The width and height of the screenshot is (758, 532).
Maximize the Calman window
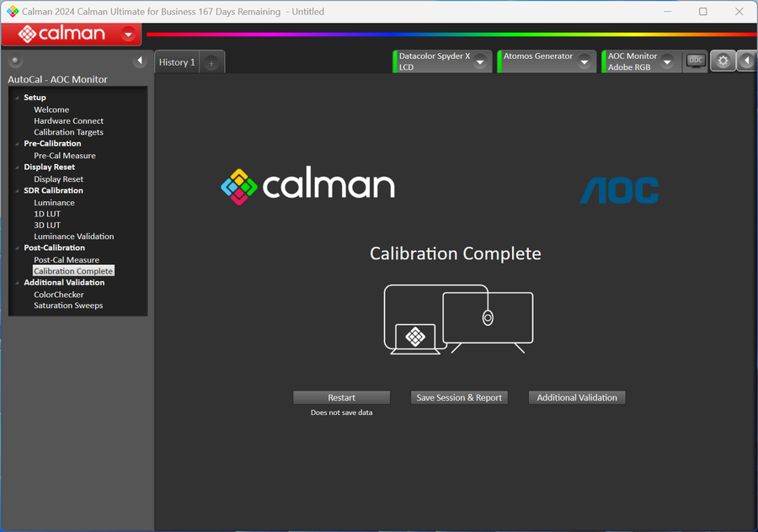[x=703, y=11]
